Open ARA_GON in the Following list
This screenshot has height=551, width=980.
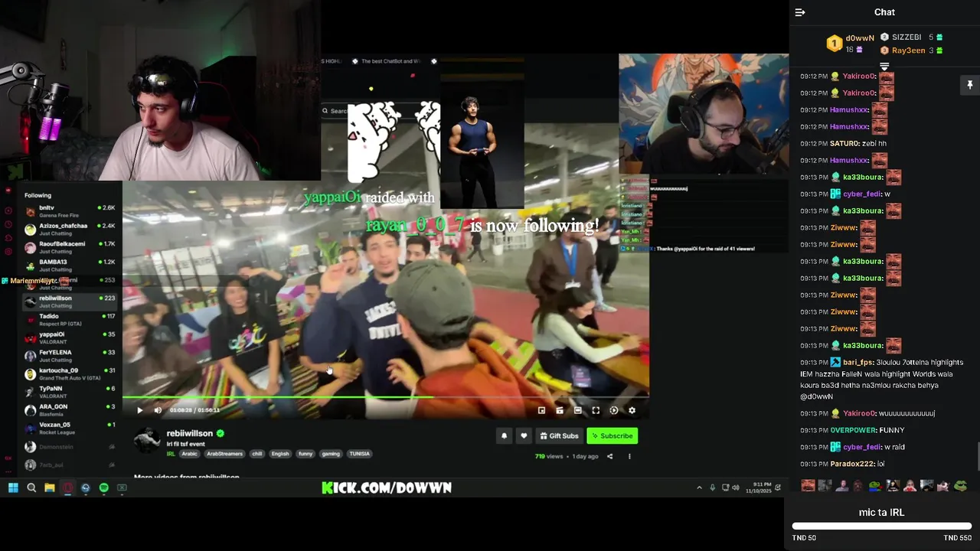[x=69, y=410]
